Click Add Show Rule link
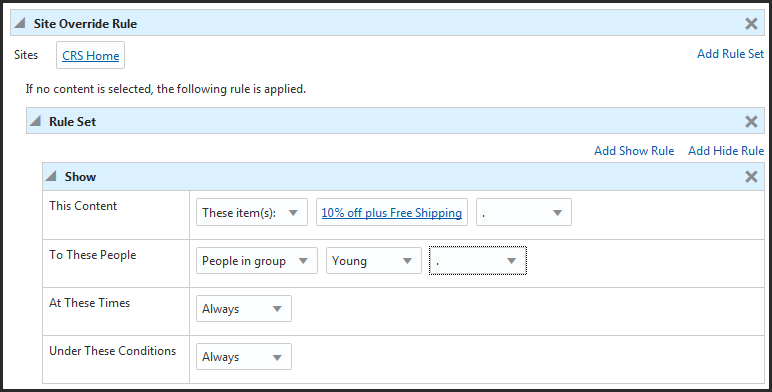Screen dimensions: 772x392 point(634,151)
